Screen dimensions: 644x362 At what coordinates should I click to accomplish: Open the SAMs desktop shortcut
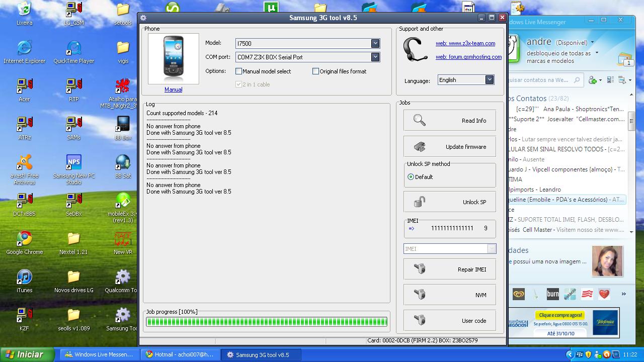(73, 128)
